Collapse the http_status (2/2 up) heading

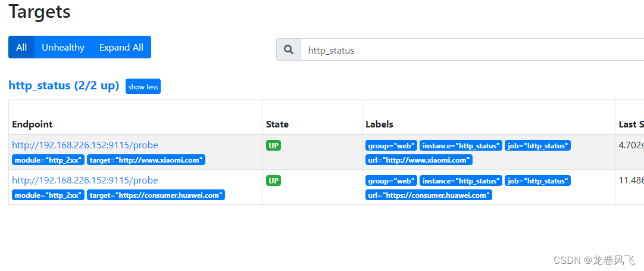click(64, 86)
